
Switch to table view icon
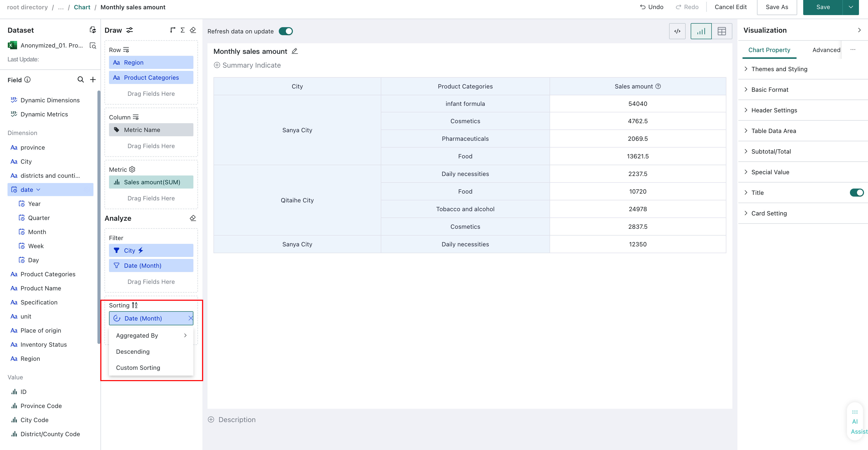click(x=722, y=31)
